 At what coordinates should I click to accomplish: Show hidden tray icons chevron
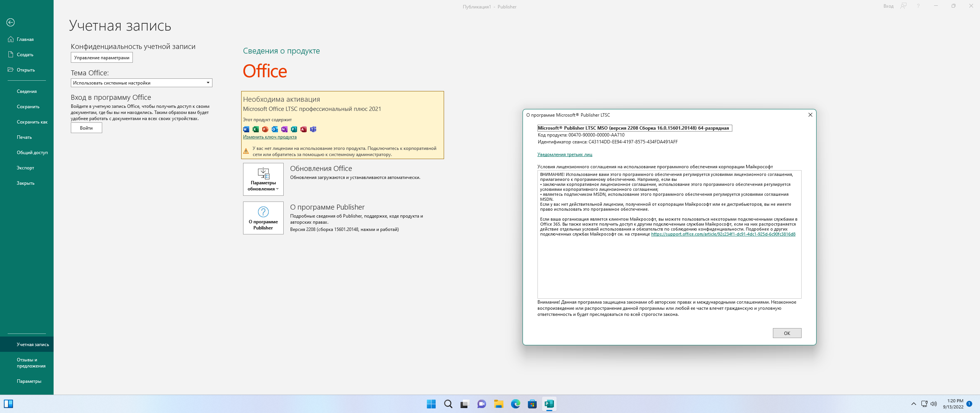[x=914, y=404]
